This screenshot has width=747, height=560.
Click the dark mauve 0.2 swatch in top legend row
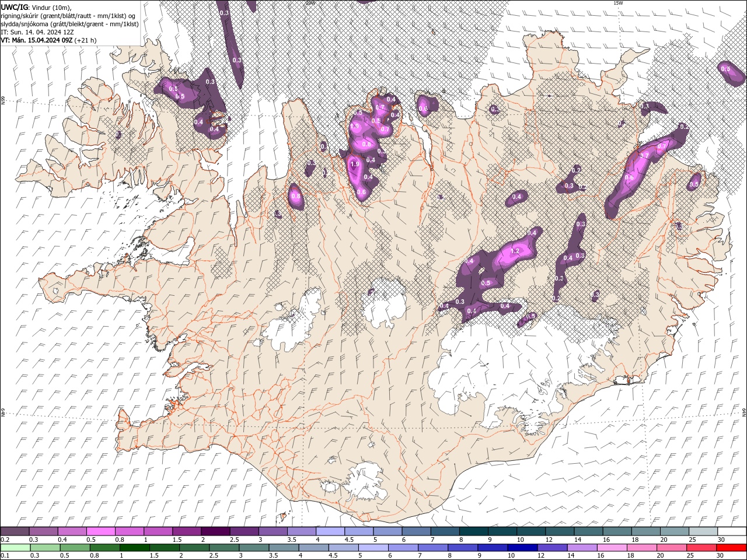click(x=15, y=531)
